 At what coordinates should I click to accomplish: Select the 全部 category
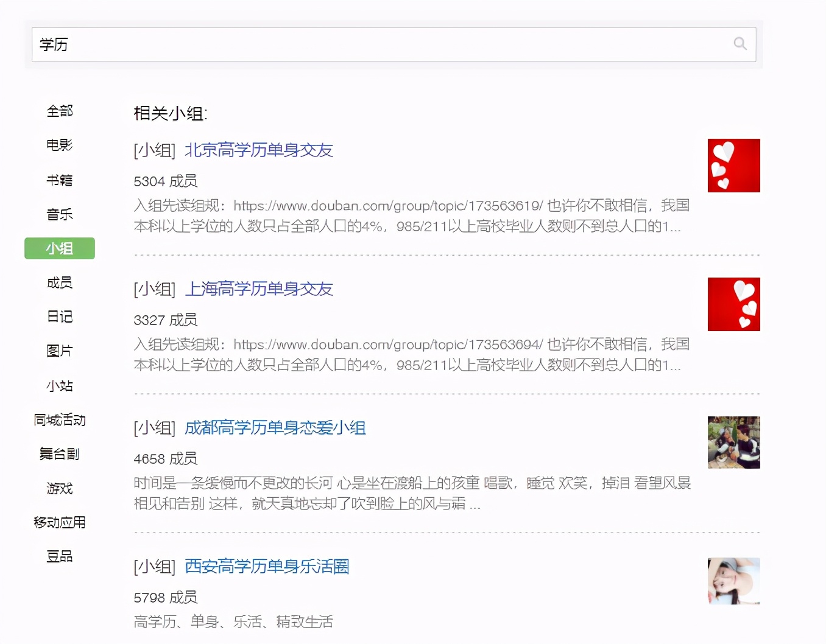60,111
